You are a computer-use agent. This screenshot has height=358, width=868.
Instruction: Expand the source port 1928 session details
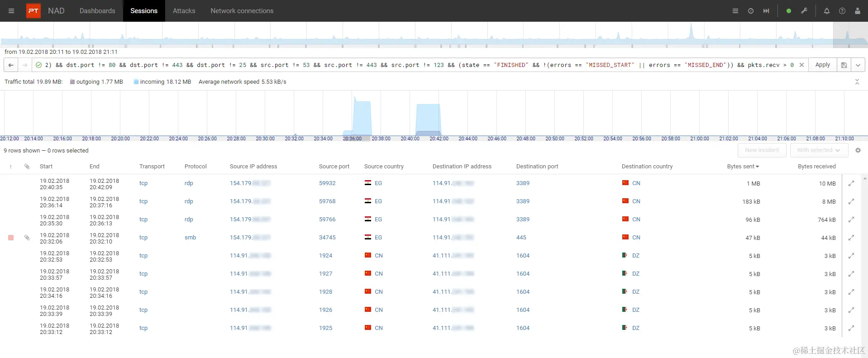point(851,292)
